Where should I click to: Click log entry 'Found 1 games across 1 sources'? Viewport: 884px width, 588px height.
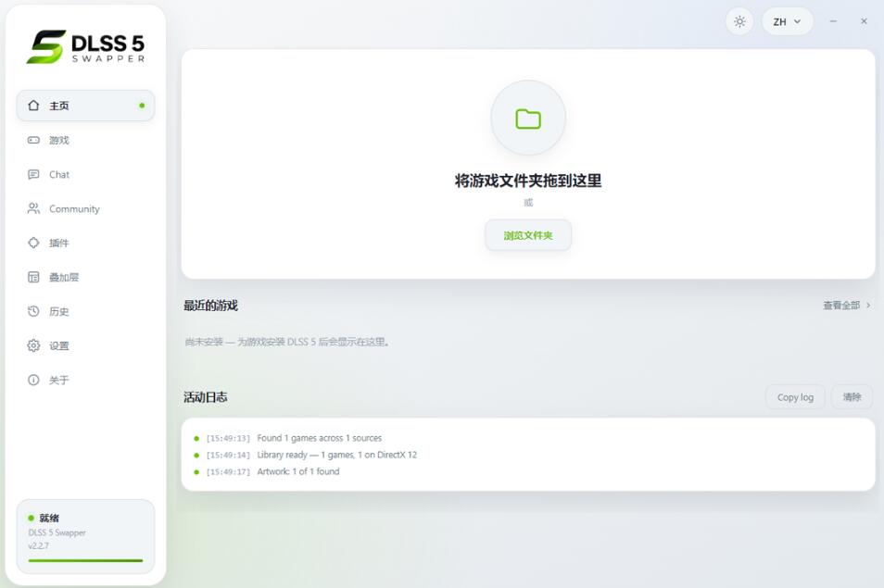pos(319,438)
